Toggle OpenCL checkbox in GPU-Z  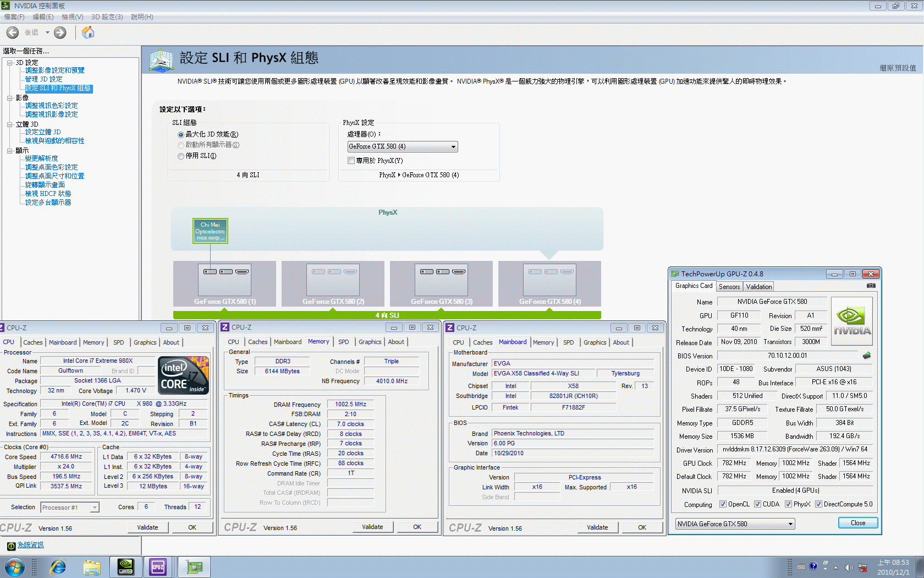tap(723, 504)
